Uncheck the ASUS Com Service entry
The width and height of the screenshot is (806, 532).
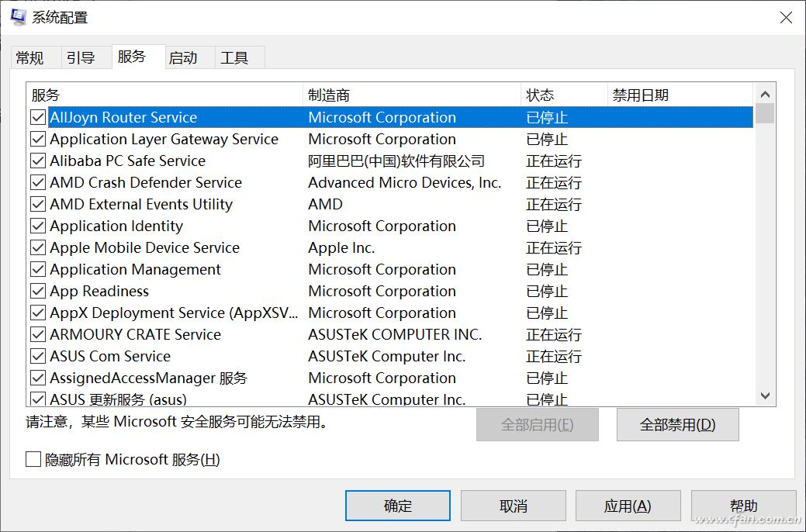point(36,356)
